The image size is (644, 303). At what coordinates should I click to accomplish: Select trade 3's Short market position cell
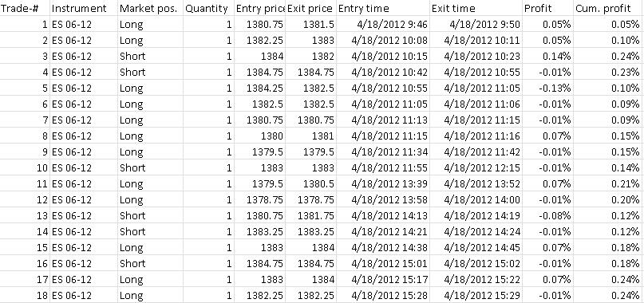[x=150, y=57]
